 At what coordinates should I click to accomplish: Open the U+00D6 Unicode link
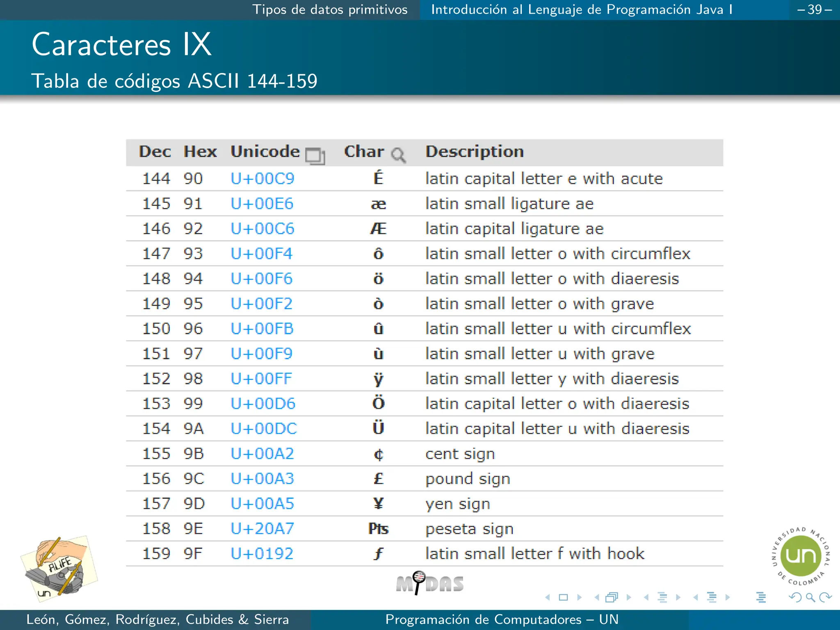pyautogui.click(x=263, y=404)
